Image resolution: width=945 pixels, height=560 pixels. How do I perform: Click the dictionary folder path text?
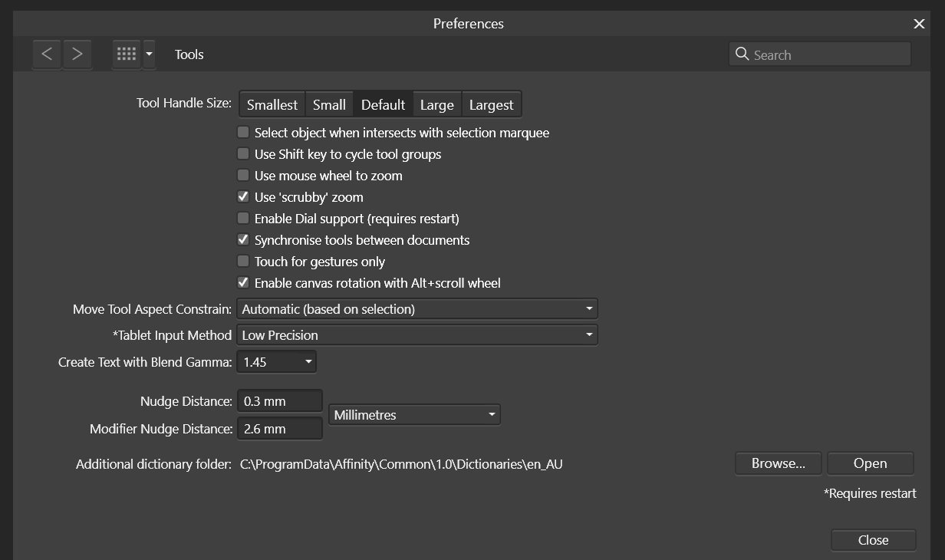401,464
